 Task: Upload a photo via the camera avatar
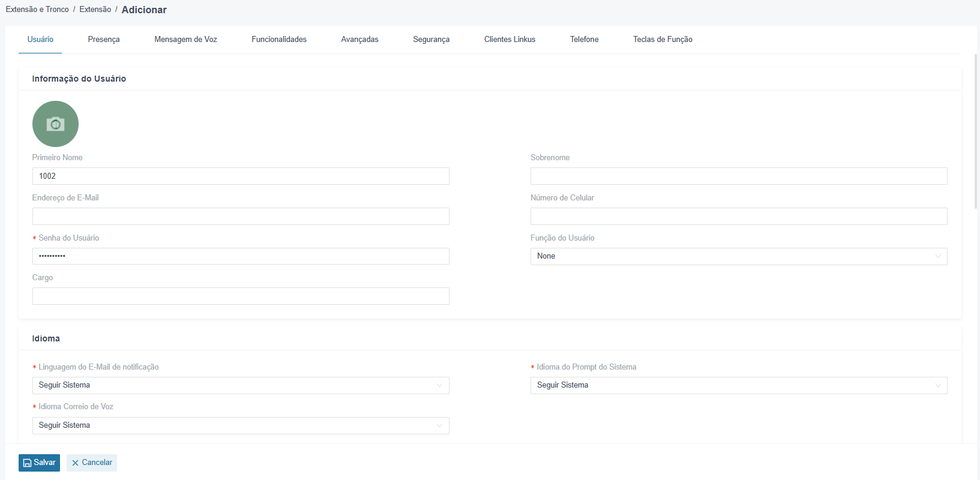coord(55,124)
